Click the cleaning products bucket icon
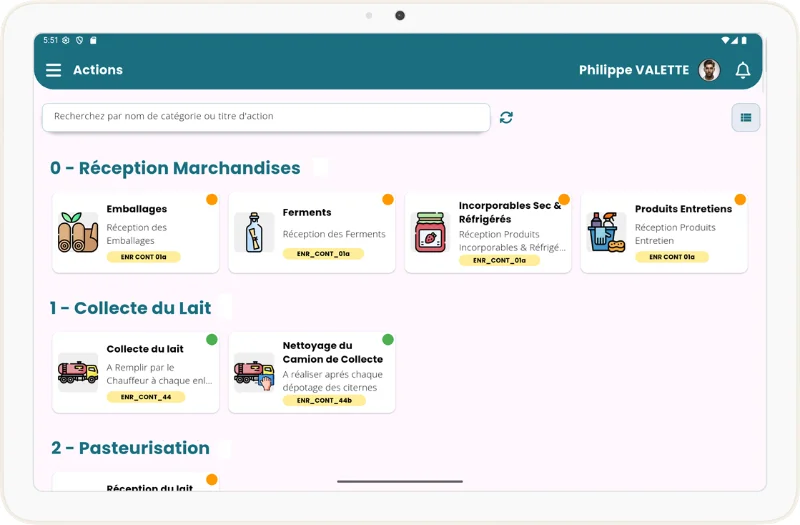This screenshot has width=800, height=525. pos(606,233)
